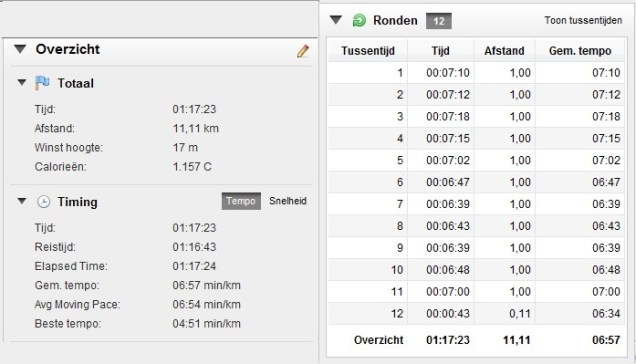Select lap 3 time 00:07:18
The width and height of the screenshot is (636, 364).
point(448,116)
